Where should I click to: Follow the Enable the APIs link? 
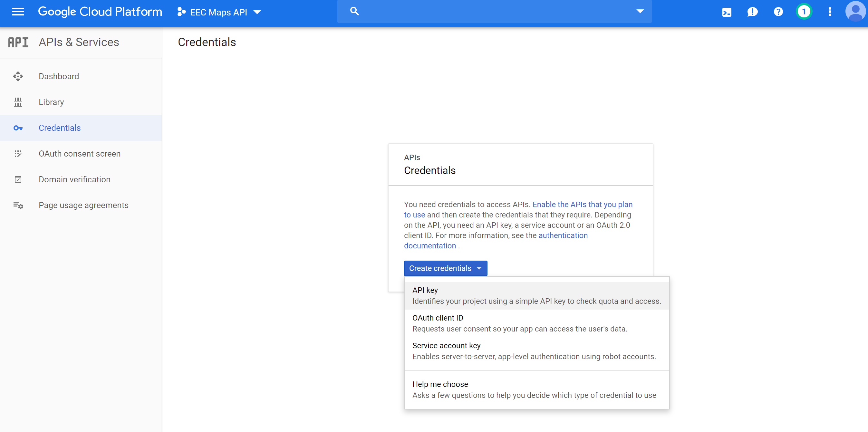[582, 205]
